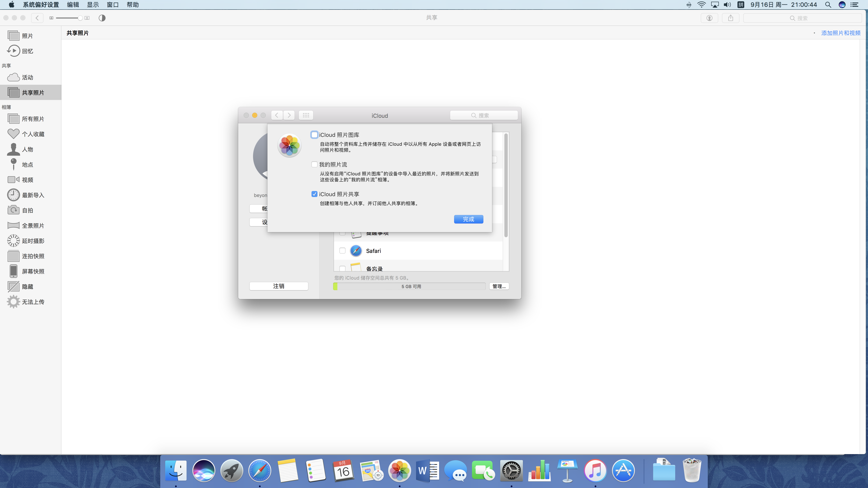Click System Preferences gear in Dock
The width and height of the screenshot is (868, 488).
511,470
